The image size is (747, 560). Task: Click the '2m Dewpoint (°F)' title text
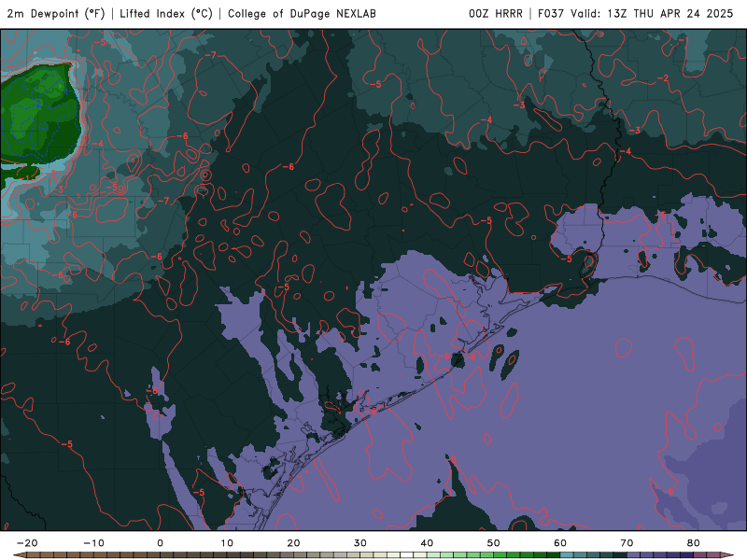point(56,14)
